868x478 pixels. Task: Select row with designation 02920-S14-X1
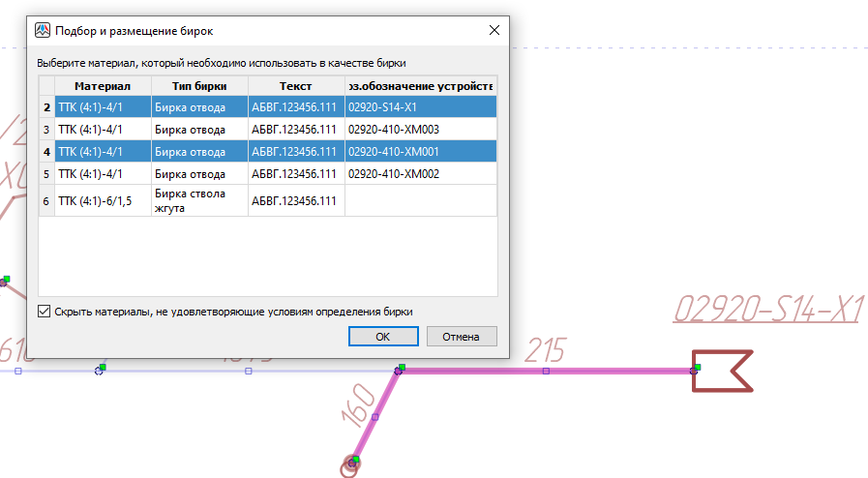pos(421,106)
